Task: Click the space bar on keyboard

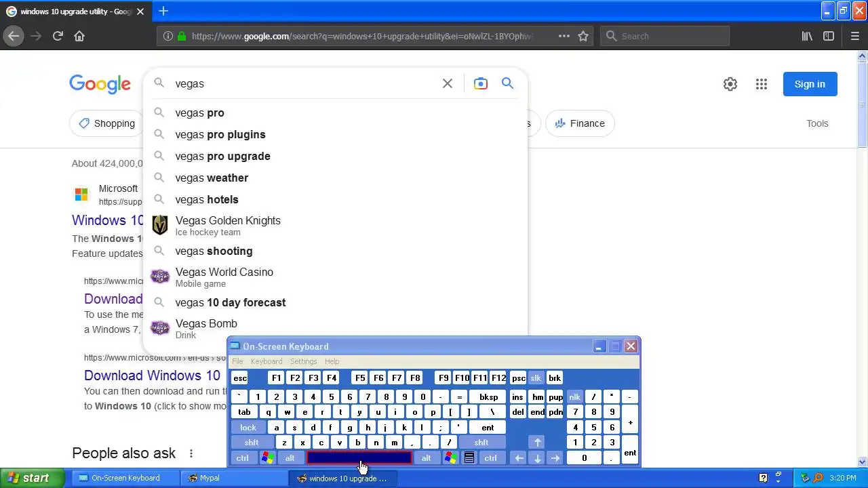Action: 359,458
